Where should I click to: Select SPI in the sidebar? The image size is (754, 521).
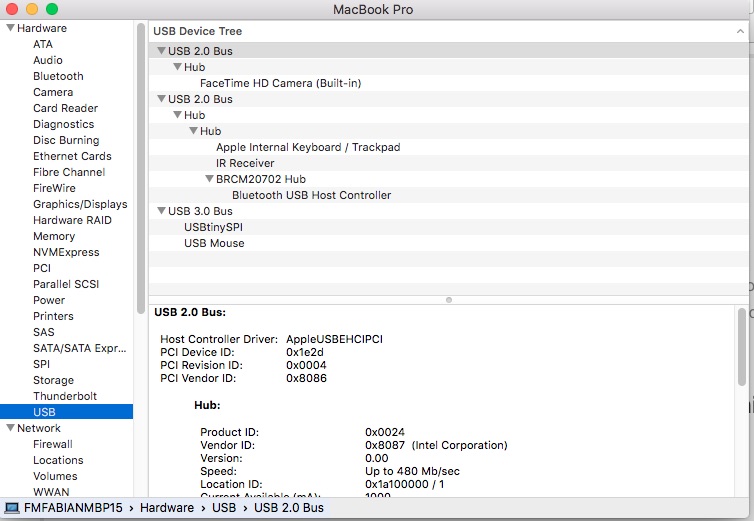[41, 364]
